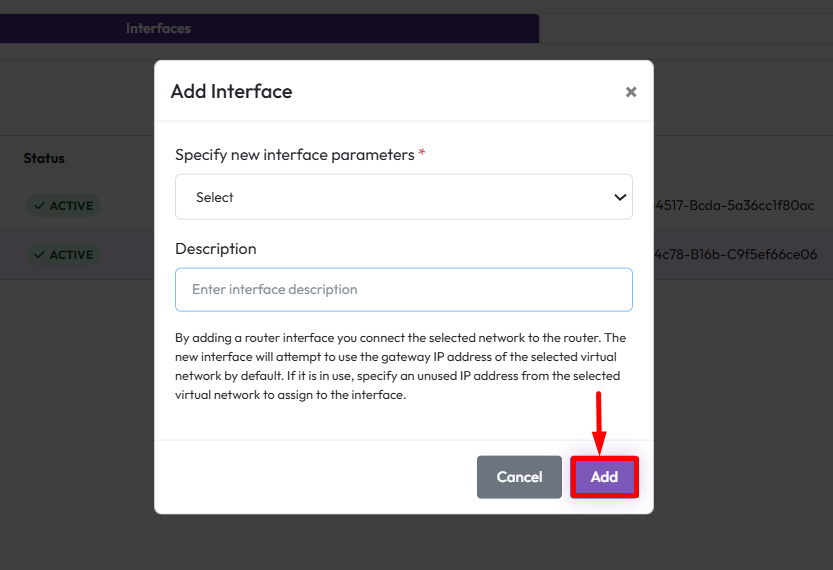
Task: Click the Add Interface dialog title
Action: point(231,92)
